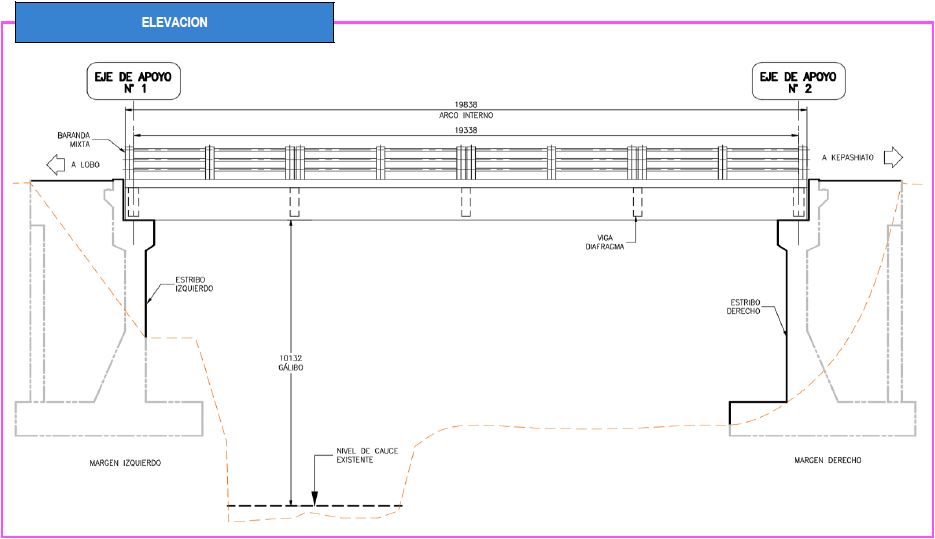This screenshot has width=935, height=539.
Task: Click the 19838 dimension value
Action: point(466,104)
